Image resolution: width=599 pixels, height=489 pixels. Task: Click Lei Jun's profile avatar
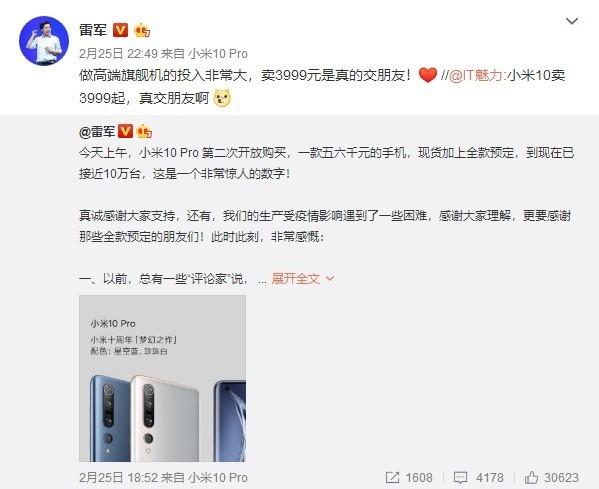[x=44, y=41]
